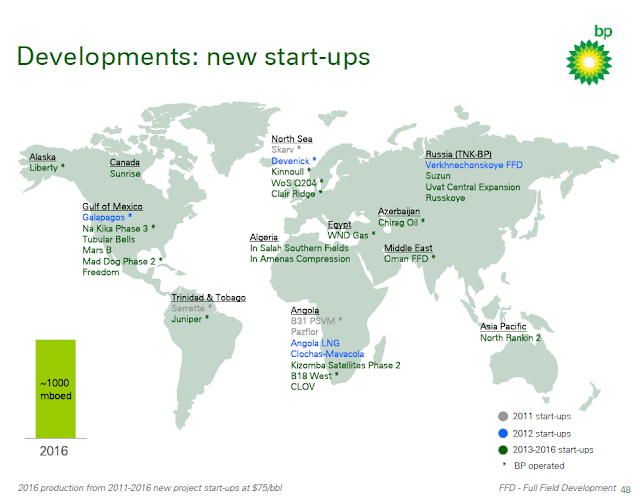Image resolution: width=640 pixels, height=499 pixels.
Task: Click the 'North Sea' heading
Action: (292, 139)
